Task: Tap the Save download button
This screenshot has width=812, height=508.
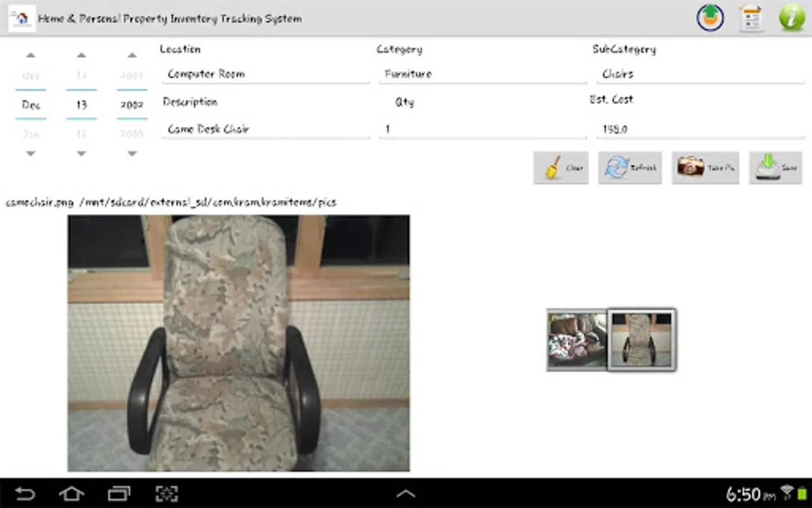Action: click(775, 168)
